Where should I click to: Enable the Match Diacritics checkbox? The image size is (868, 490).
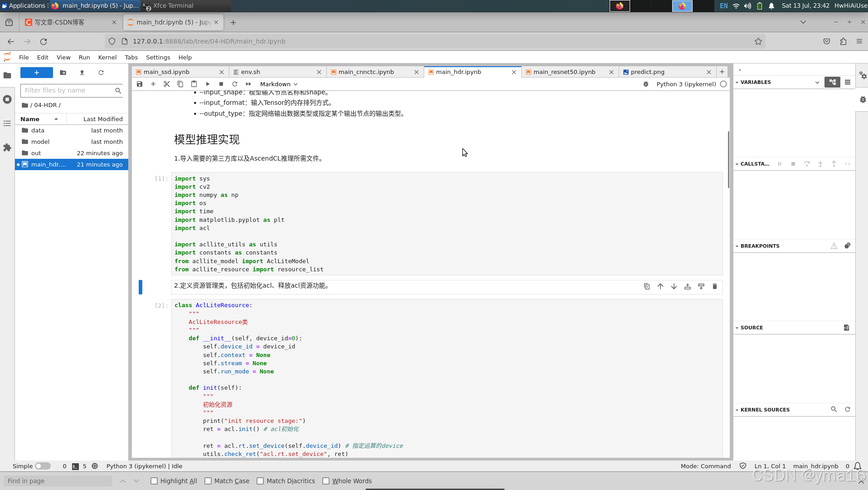coord(260,481)
